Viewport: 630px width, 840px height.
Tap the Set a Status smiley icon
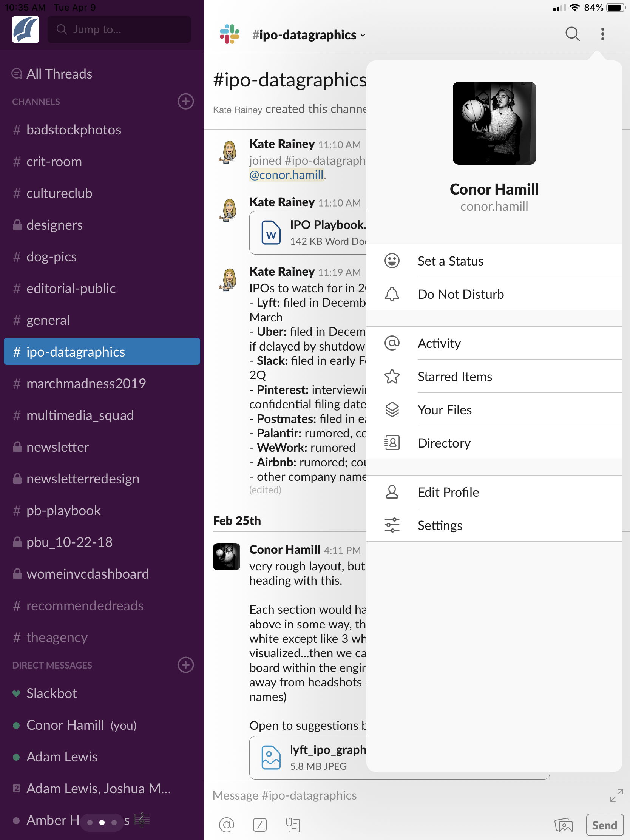pos(392,261)
